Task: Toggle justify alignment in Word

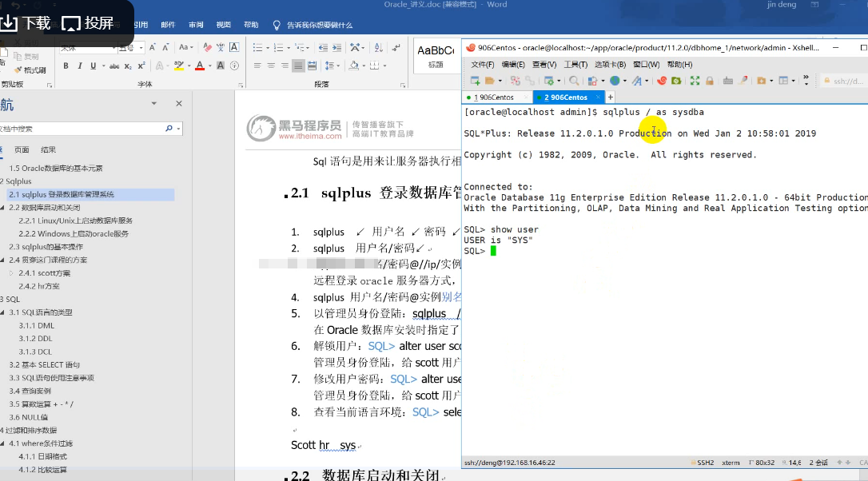Action: pyautogui.click(x=298, y=66)
